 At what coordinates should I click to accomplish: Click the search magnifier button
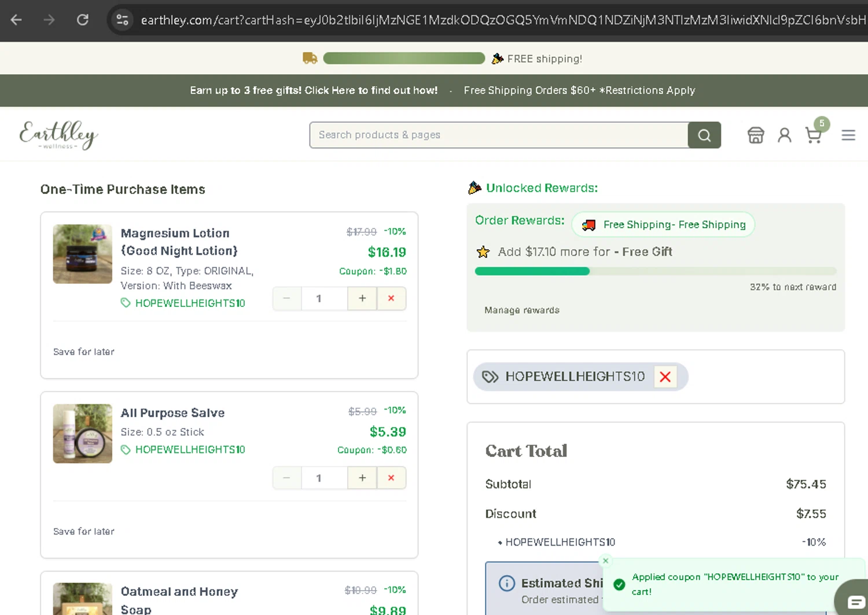(x=704, y=135)
